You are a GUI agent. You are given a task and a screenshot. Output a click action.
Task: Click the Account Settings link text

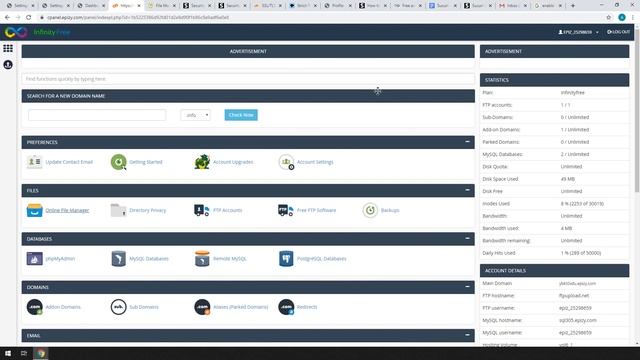point(315,162)
